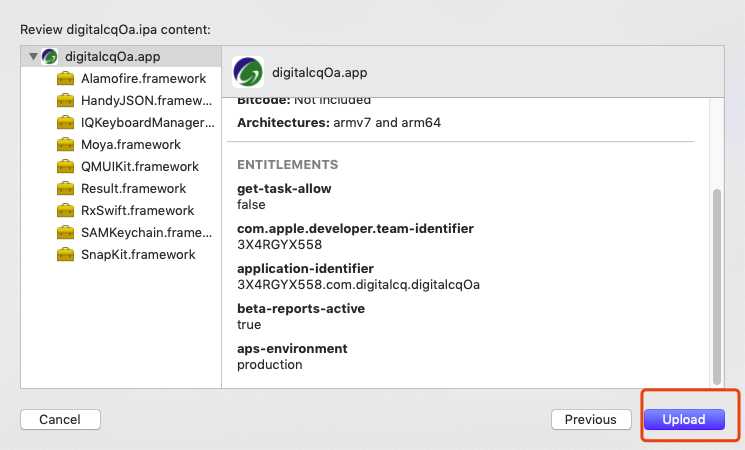745x450 pixels.
Task: Click the SnapKit.framework toolbox icon
Action: 66,254
